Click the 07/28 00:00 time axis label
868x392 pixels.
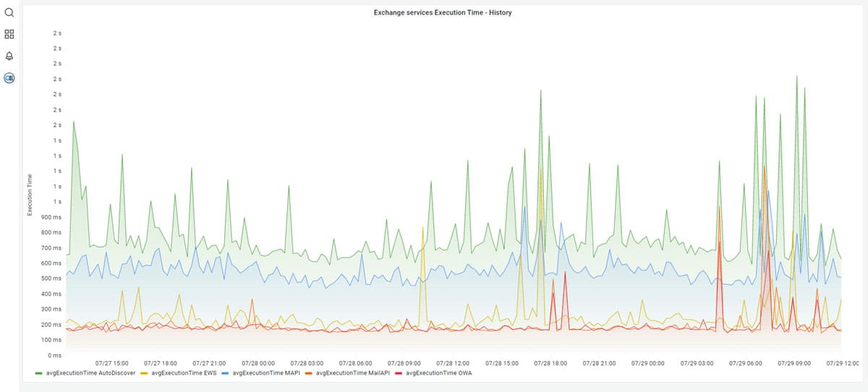259,363
